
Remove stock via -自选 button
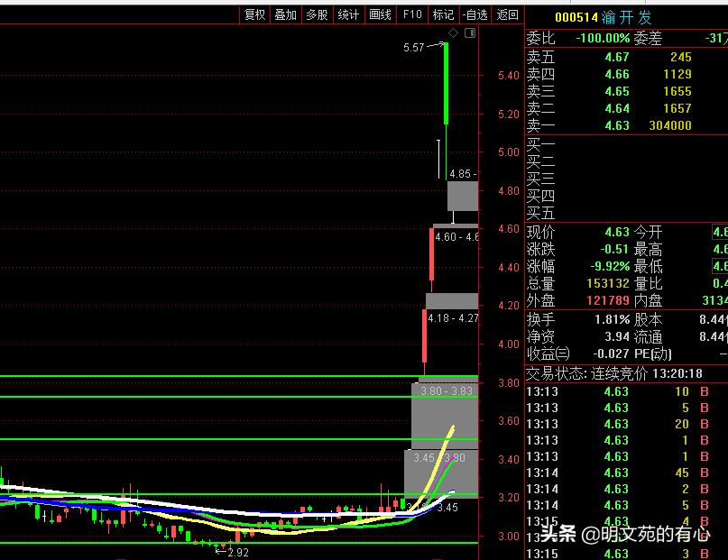click(475, 14)
